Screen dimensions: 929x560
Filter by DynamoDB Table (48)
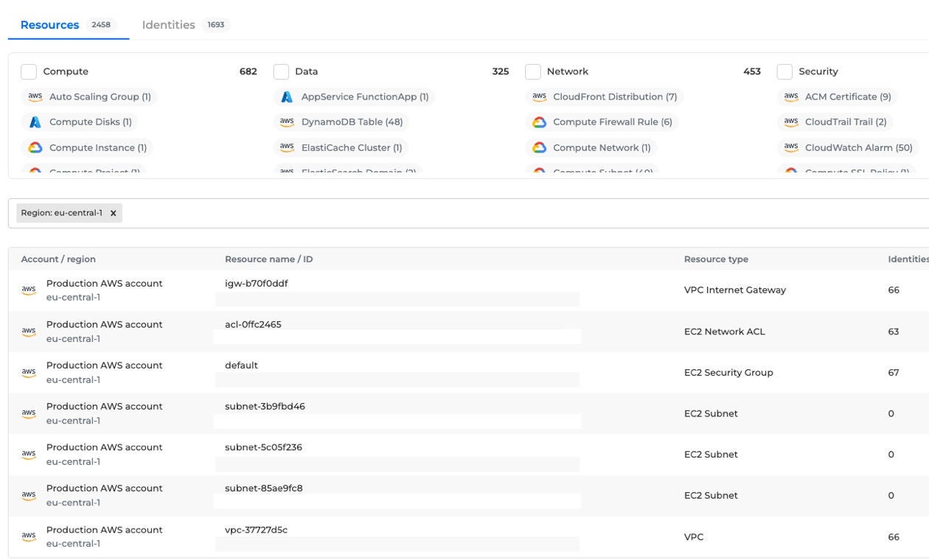click(342, 122)
